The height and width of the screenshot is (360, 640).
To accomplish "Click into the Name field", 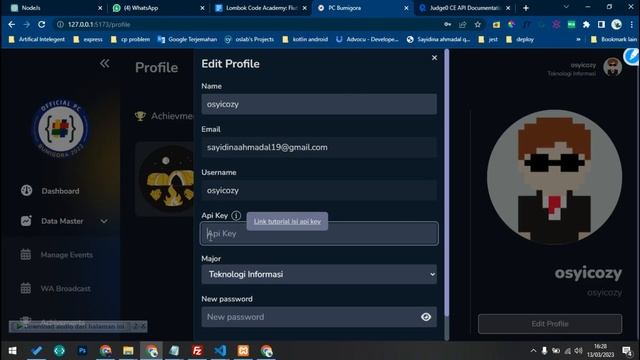I will point(319,104).
